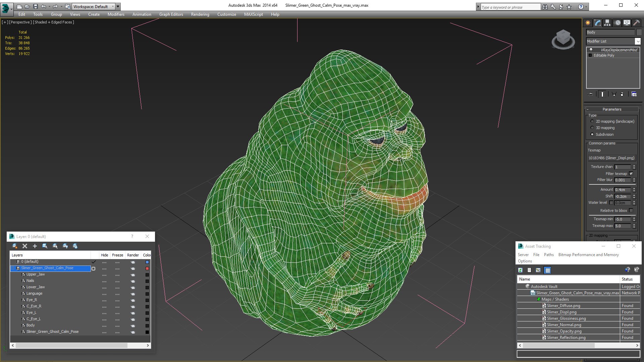Click the Undo arrow in quick toolbar
Screen dimensions: 644x362
[x=44, y=6]
